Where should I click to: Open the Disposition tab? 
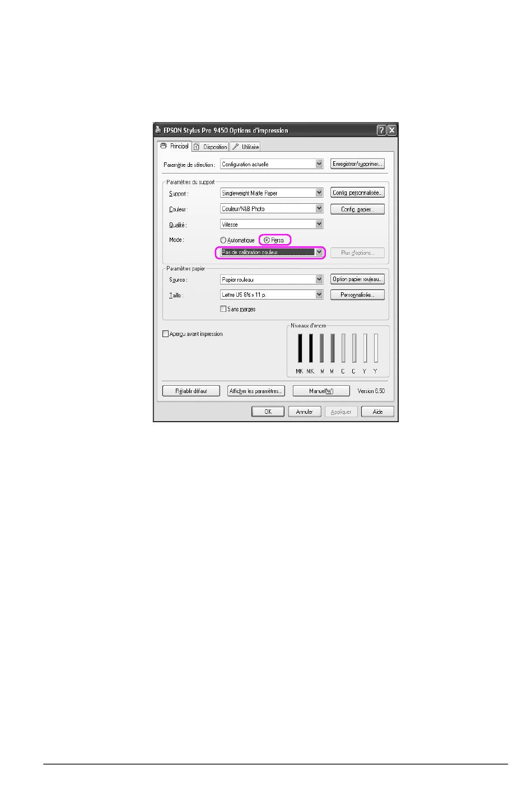211,147
